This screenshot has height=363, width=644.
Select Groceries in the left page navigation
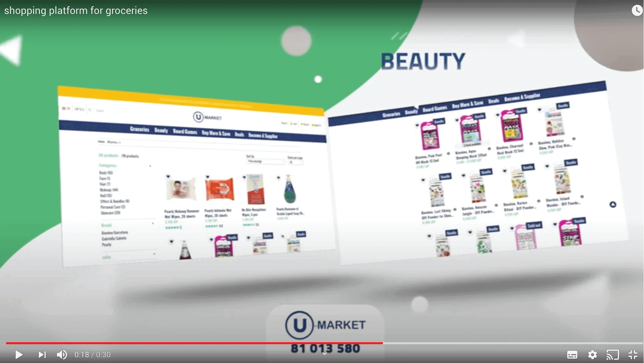pyautogui.click(x=139, y=129)
